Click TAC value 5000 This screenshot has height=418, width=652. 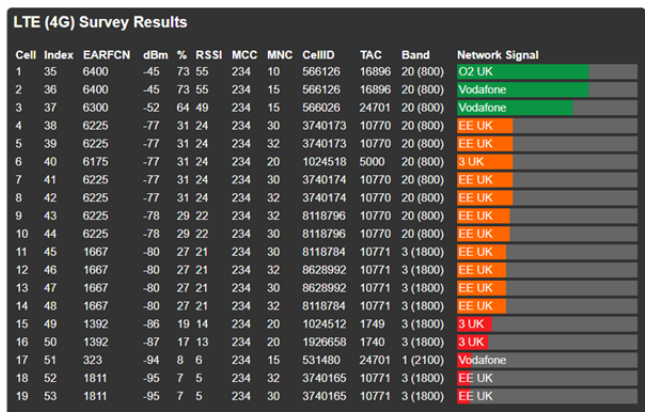[372, 162]
